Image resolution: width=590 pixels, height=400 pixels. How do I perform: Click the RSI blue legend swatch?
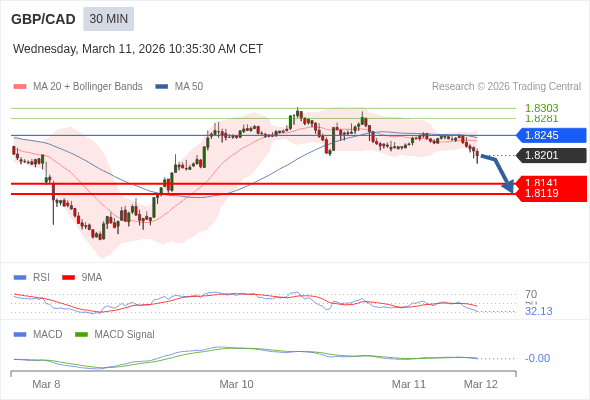[20, 278]
